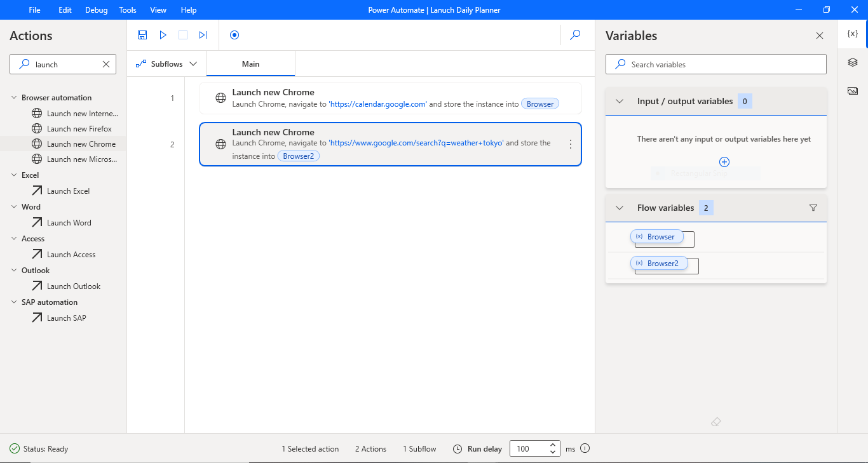Open the Edit menu
The width and height of the screenshot is (868, 463).
(65, 10)
